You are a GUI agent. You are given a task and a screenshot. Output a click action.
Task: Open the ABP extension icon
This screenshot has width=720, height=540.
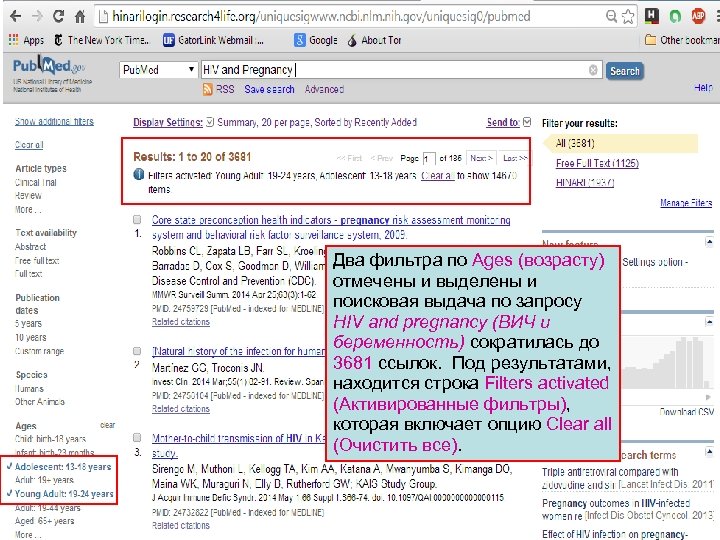698,16
